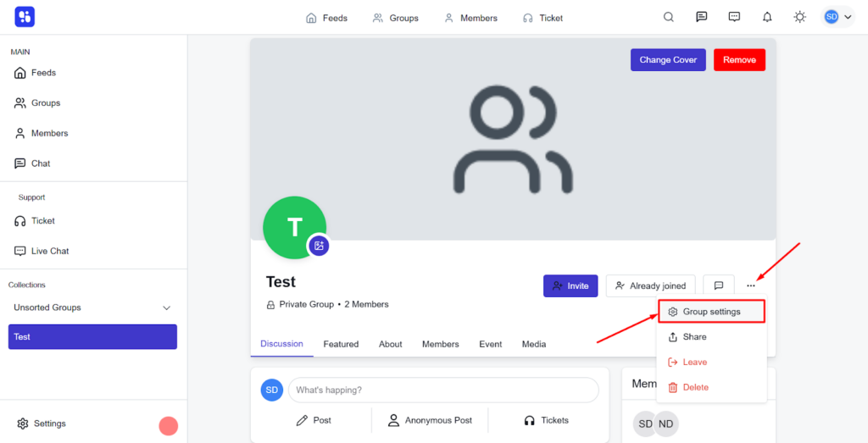Click the green T group avatar
The width and height of the screenshot is (868, 443).
pos(294,227)
